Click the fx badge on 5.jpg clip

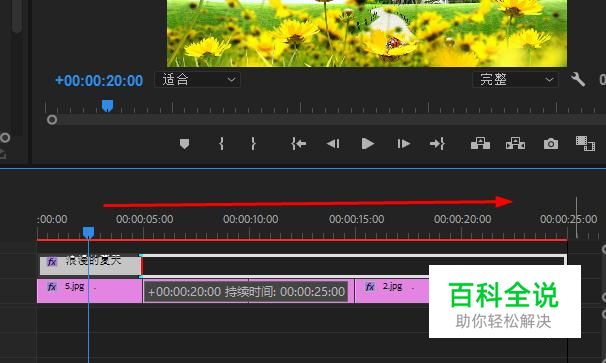pyautogui.click(x=52, y=287)
